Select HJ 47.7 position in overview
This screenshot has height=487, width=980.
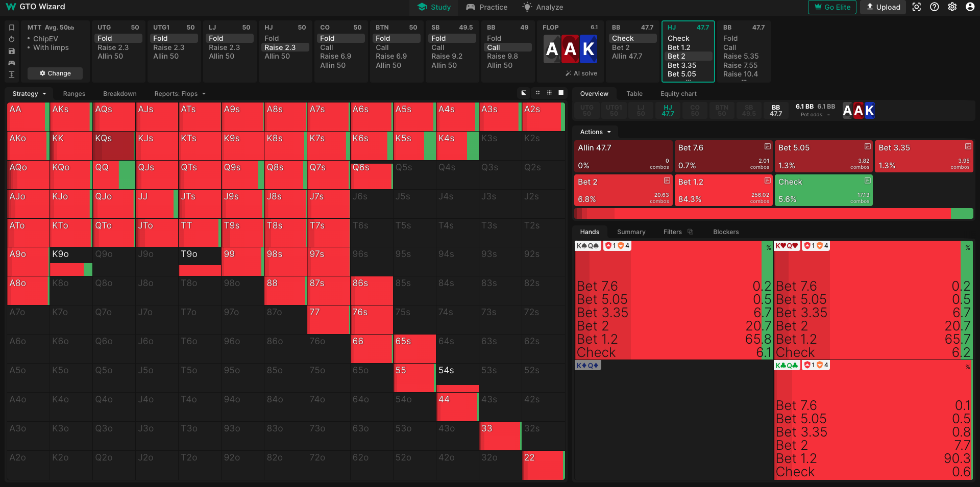coord(668,111)
